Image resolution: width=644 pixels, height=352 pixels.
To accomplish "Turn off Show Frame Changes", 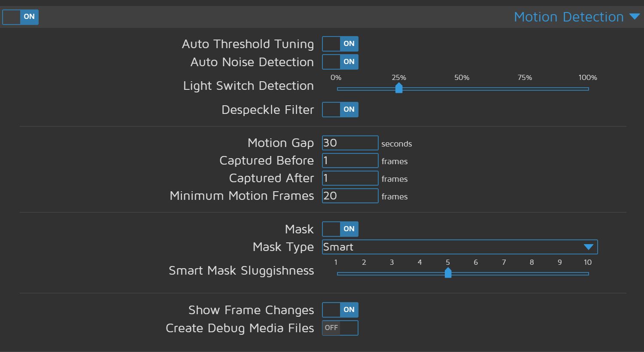I will point(340,310).
